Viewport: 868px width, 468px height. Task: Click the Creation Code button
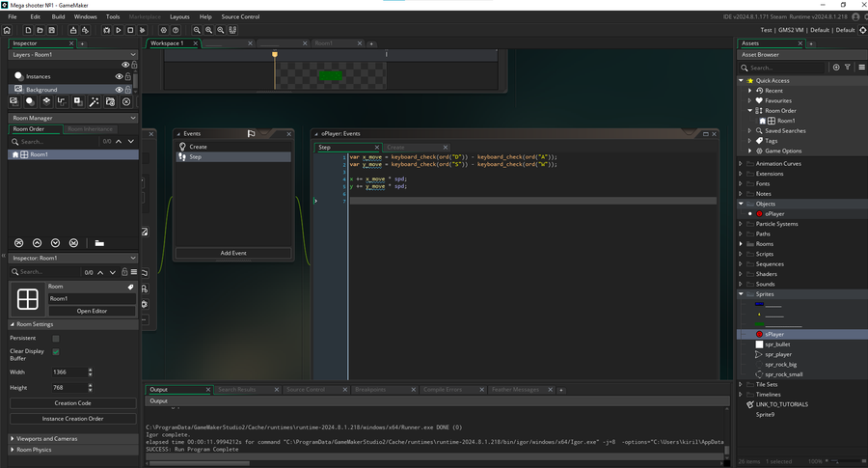pyautogui.click(x=72, y=403)
